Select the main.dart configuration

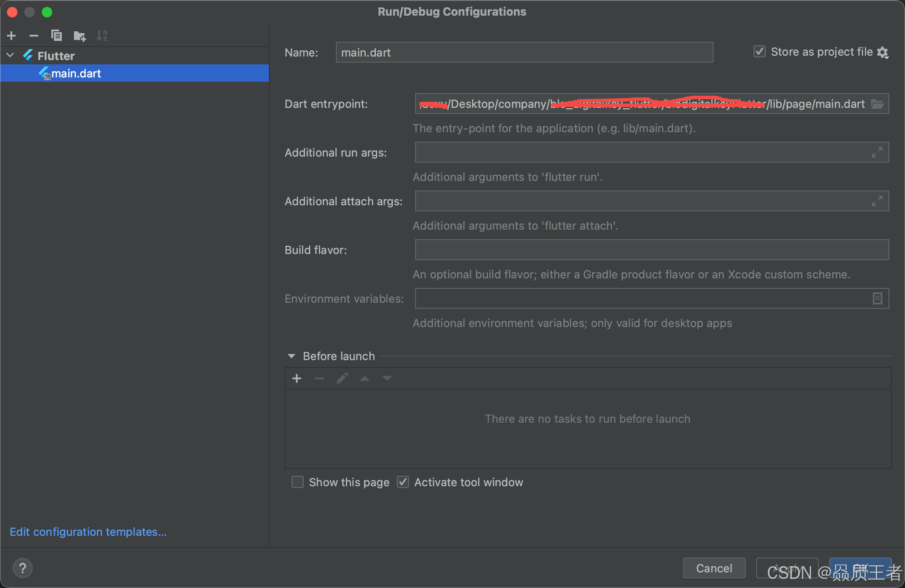(x=134, y=73)
